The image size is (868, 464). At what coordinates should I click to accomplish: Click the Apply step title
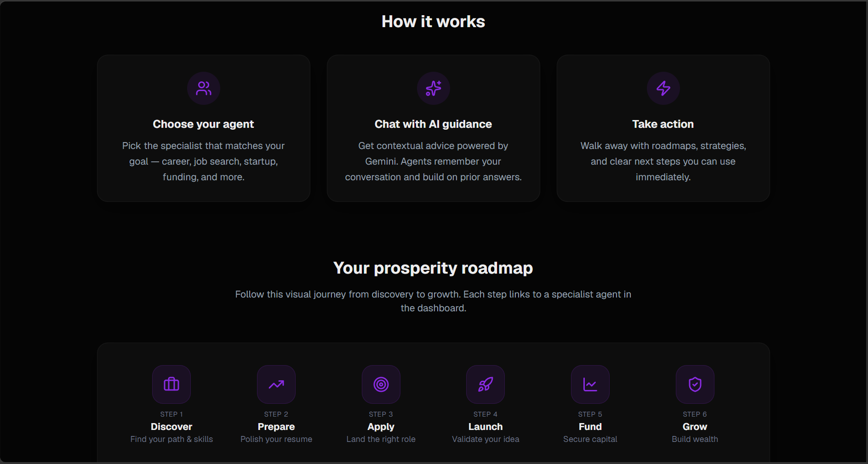pos(381,427)
